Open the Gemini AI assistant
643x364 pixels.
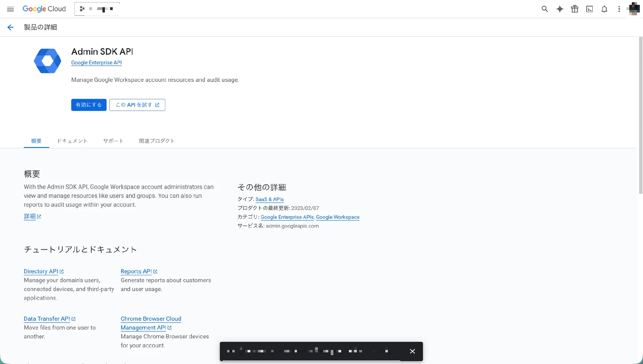click(559, 9)
